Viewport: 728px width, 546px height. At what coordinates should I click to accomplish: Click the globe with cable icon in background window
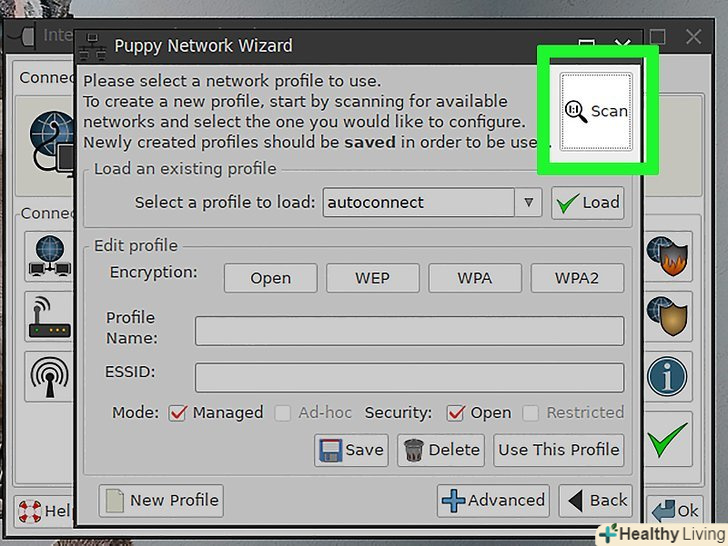pos(52,143)
